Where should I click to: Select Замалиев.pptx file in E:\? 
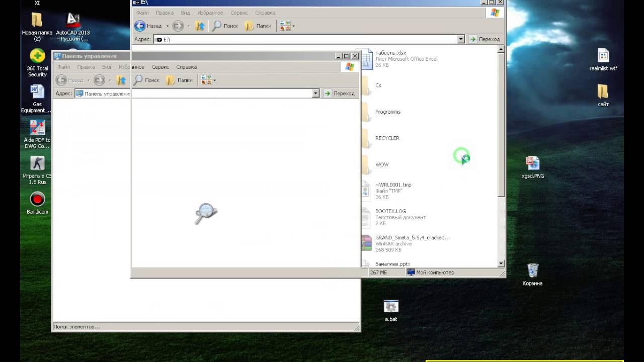coord(387,263)
